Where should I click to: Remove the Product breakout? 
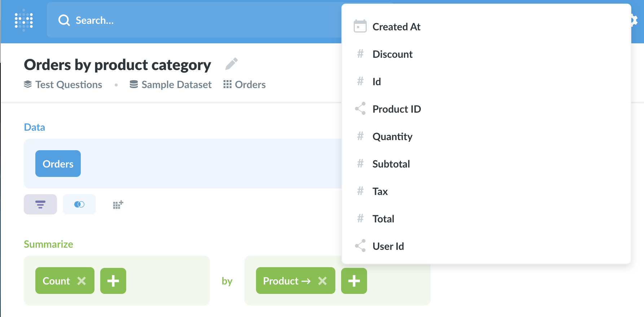[322, 281]
